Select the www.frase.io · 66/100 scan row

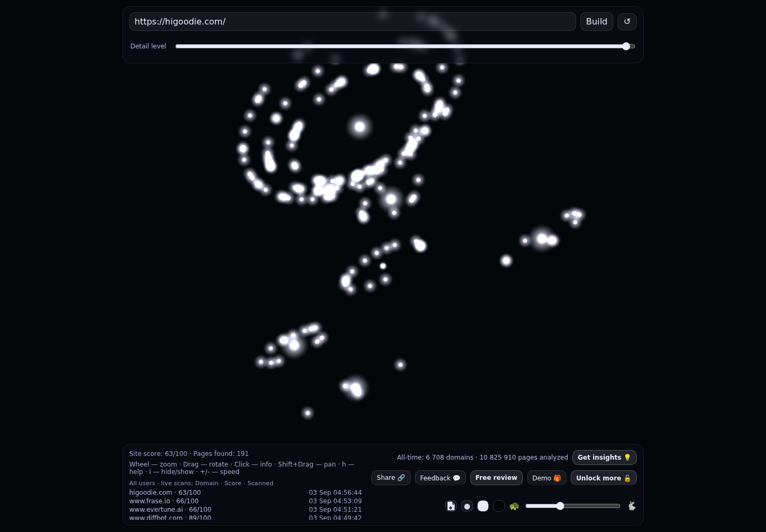[x=245, y=501]
